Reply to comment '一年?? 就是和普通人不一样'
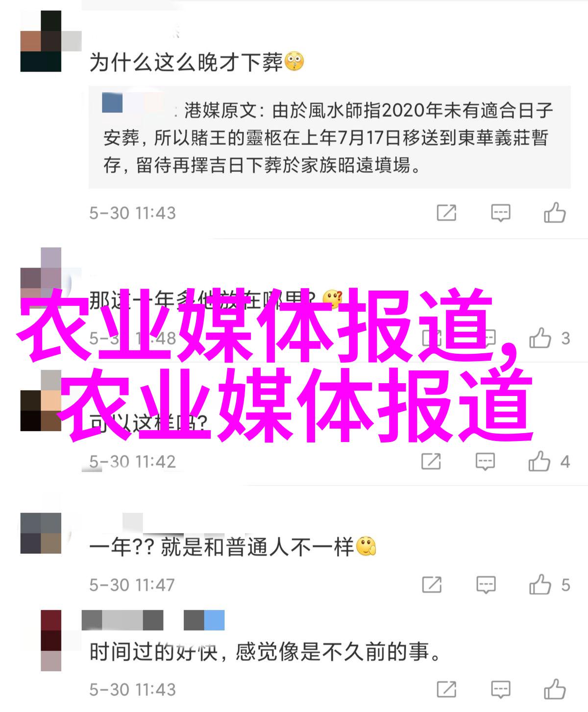588x712 pixels. (486, 585)
